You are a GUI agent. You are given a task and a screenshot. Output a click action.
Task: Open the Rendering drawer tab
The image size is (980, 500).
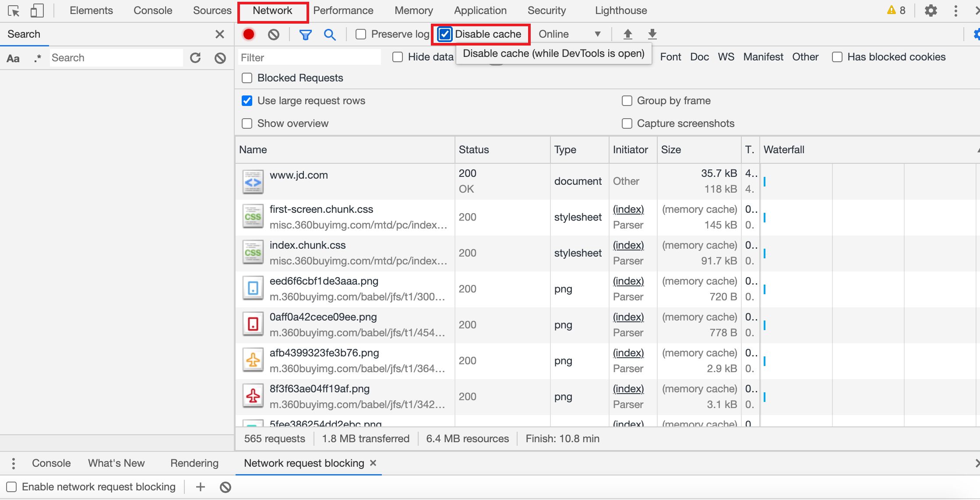194,463
